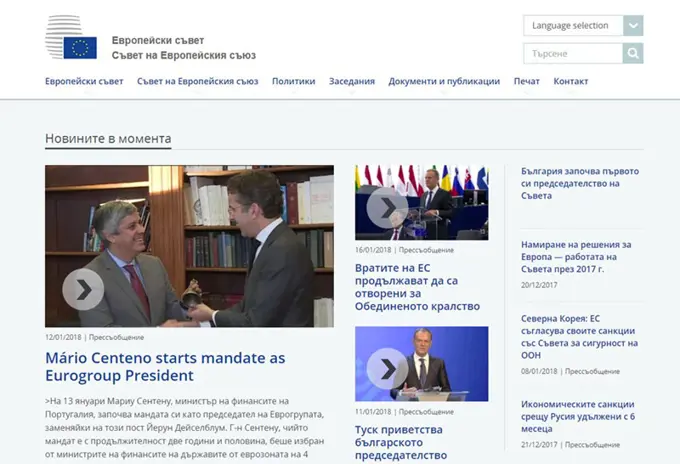The height and width of the screenshot is (464, 680).
Task: Play the Brexit press conference video arrow
Action: (x=387, y=207)
